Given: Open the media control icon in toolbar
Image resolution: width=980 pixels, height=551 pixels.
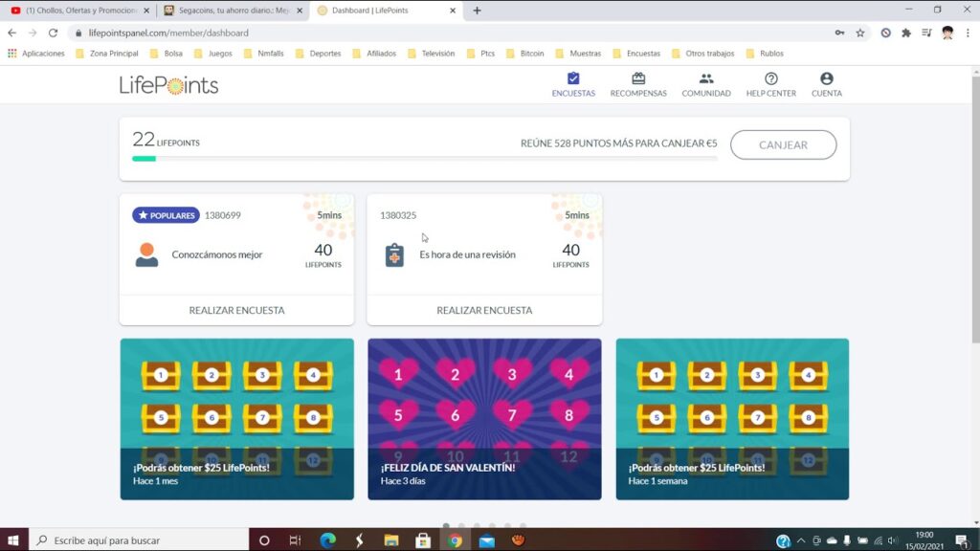Looking at the screenshot, I should tap(926, 33).
